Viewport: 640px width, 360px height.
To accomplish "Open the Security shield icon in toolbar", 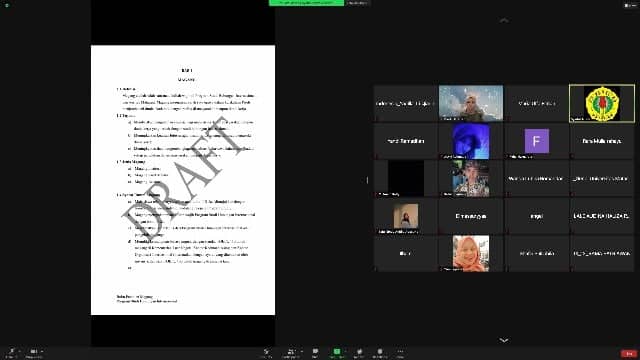I will click(x=266, y=351).
